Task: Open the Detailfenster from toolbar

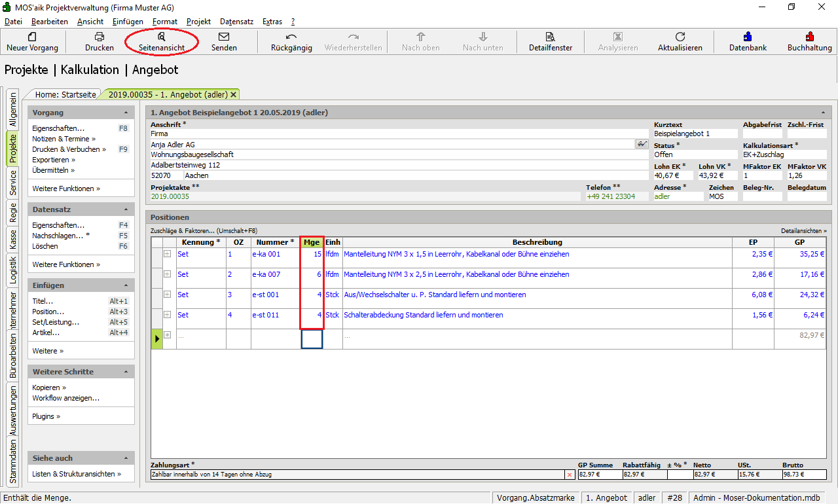Action: 550,37
